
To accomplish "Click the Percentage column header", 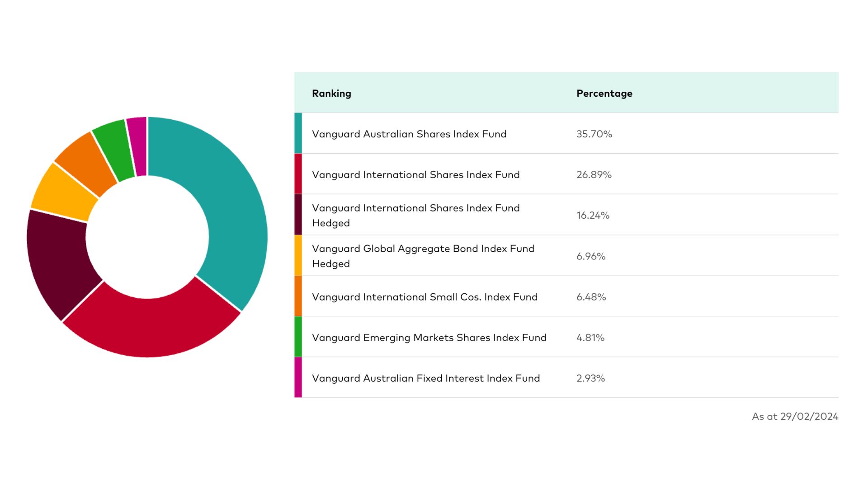I will coord(604,94).
